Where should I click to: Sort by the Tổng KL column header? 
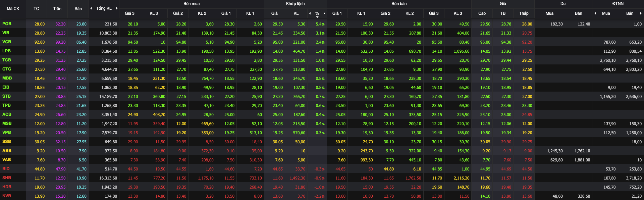pyautogui.click(x=104, y=8)
